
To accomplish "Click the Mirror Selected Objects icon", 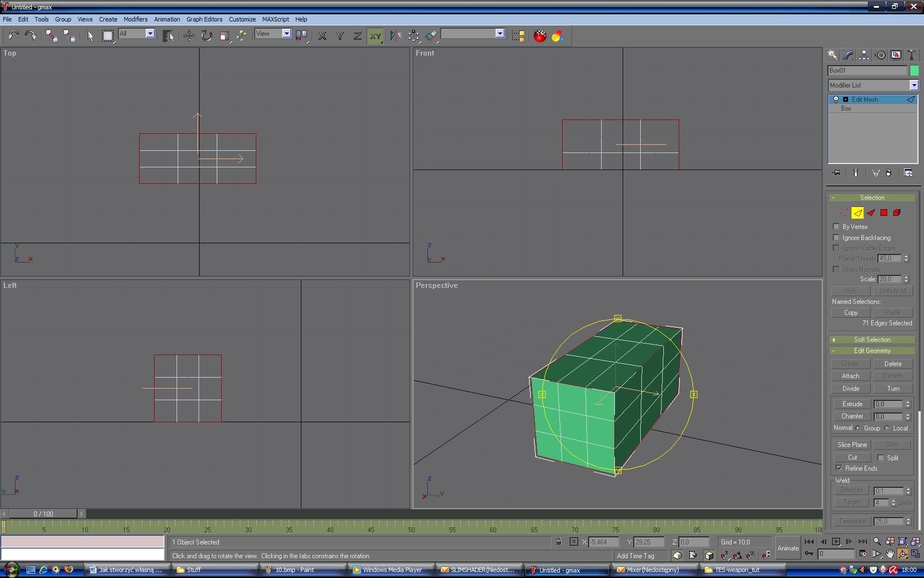I will coord(395,36).
